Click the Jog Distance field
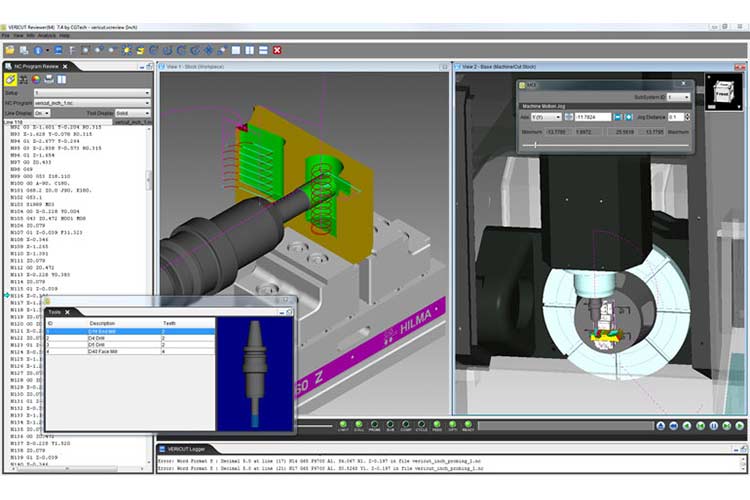The width and height of the screenshot is (750, 500). tap(676, 117)
